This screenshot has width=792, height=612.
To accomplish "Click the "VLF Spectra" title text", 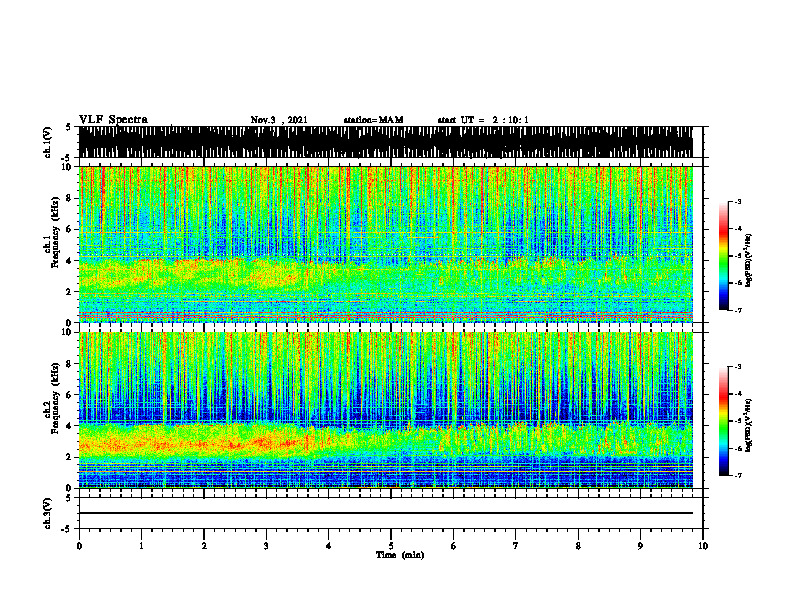I will point(113,120).
